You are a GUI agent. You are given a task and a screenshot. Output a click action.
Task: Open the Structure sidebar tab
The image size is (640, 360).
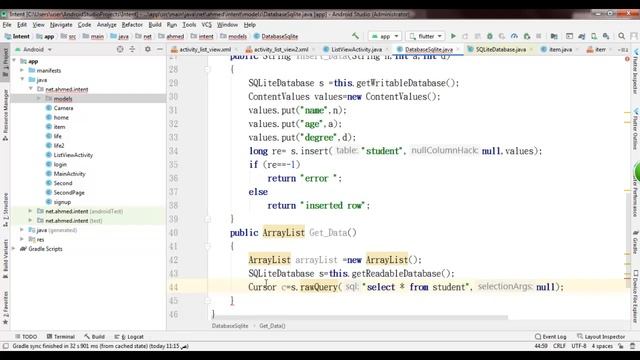click(5, 209)
